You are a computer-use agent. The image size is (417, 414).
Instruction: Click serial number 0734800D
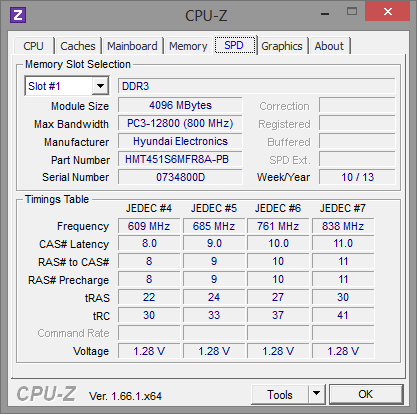pos(180,177)
